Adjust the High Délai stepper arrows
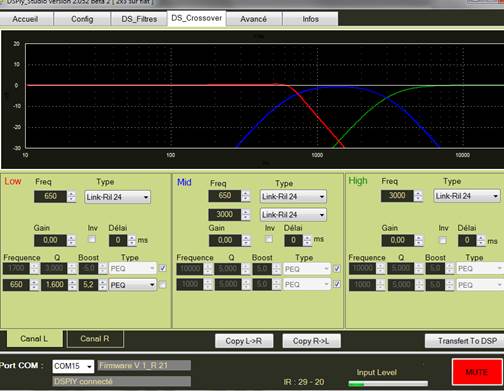The width and height of the screenshot is (504, 391). coord(481,240)
